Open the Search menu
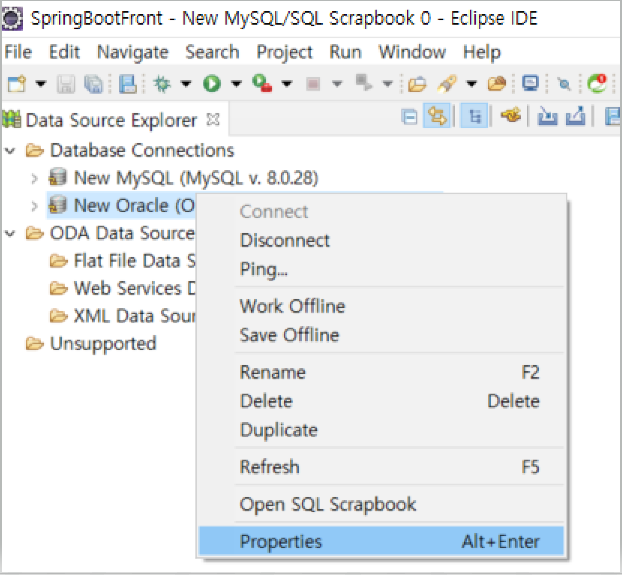 click(x=213, y=52)
